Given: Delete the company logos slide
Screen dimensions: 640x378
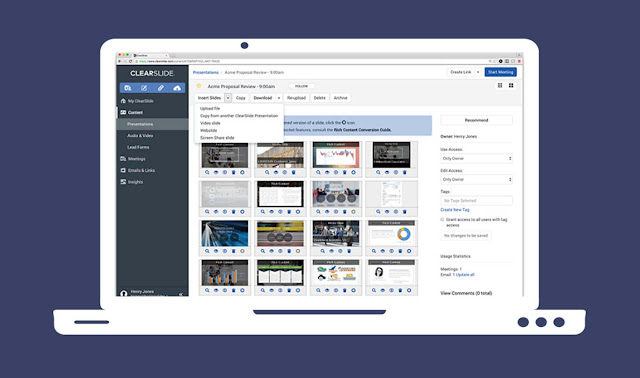Looking at the screenshot, I should [344, 290].
